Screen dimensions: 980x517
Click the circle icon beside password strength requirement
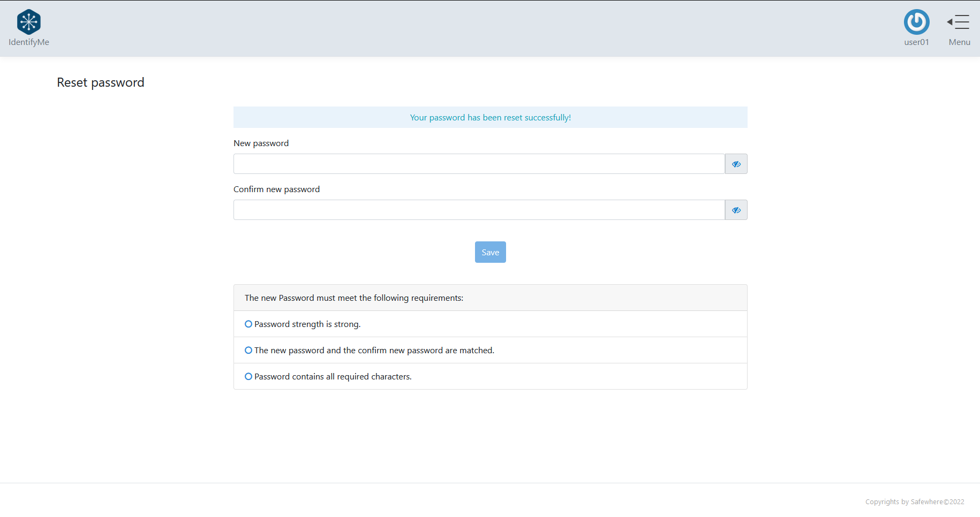[248, 324]
